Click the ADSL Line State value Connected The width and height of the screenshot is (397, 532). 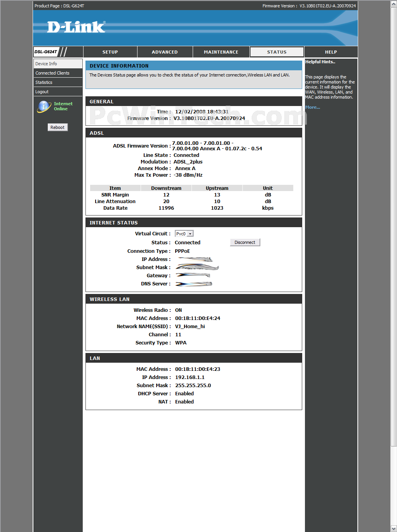186,155
